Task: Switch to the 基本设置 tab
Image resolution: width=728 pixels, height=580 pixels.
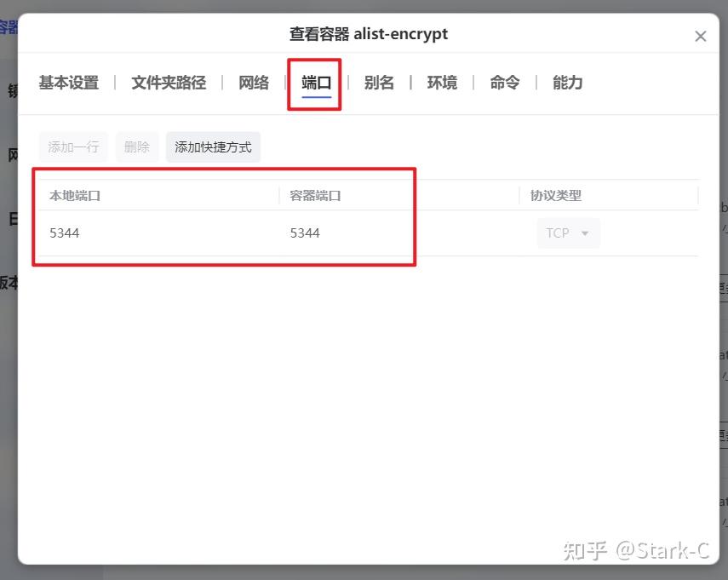Action: [x=67, y=83]
